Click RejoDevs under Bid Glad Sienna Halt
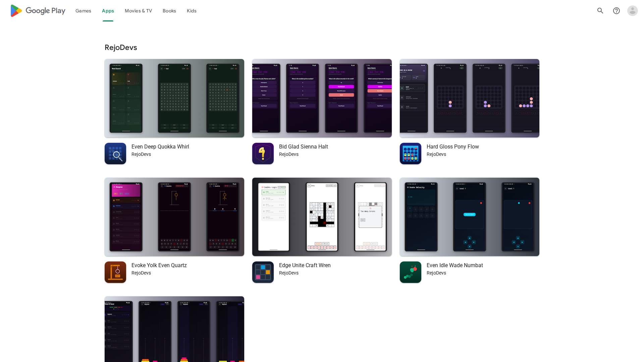 289,155
